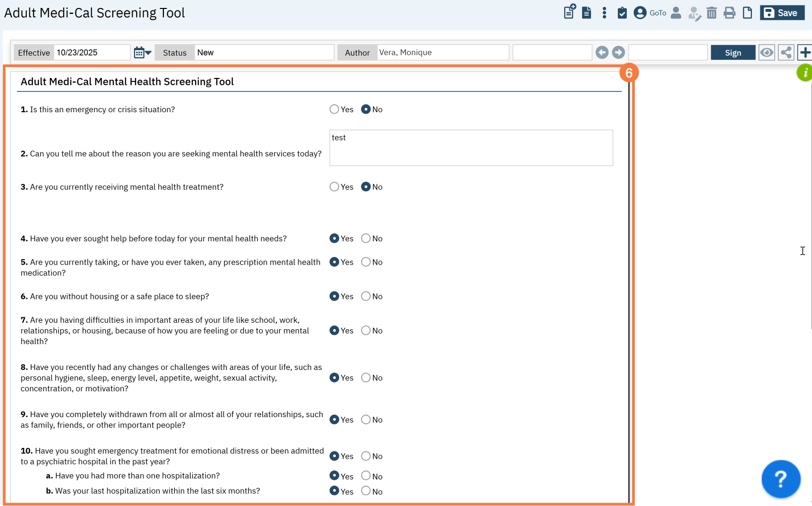Image resolution: width=812 pixels, height=506 pixels.
Task: Click the blue question mark help bubble
Action: tap(780, 479)
